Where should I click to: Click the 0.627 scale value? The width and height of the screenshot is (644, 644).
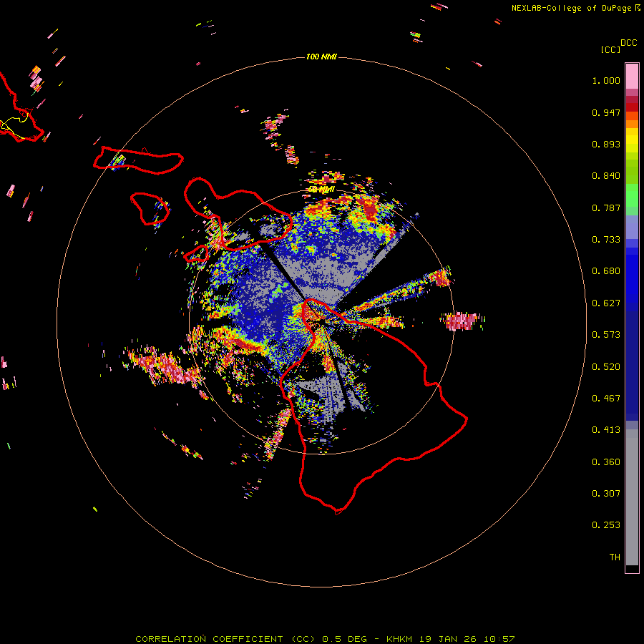(606, 303)
